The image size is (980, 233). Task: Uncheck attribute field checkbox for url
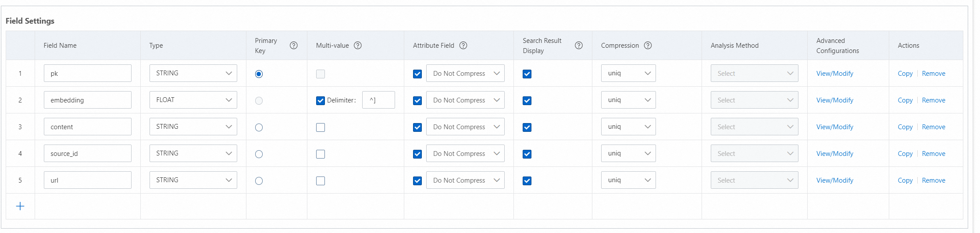[x=417, y=181]
